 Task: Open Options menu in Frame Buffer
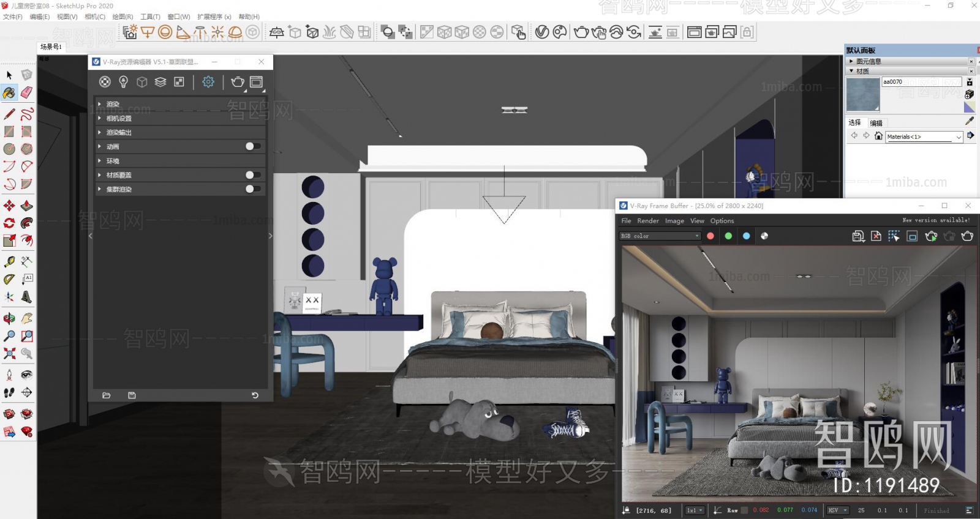[722, 221]
